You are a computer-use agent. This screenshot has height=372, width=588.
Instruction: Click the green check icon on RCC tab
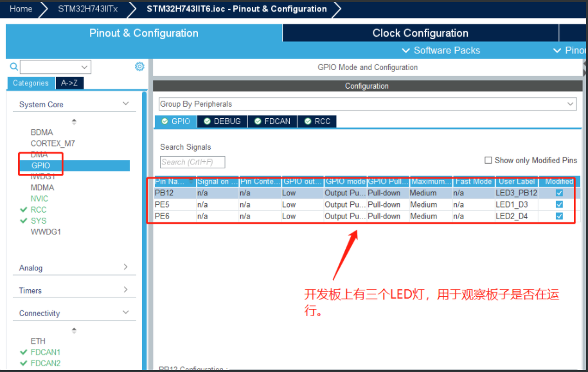coord(308,121)
